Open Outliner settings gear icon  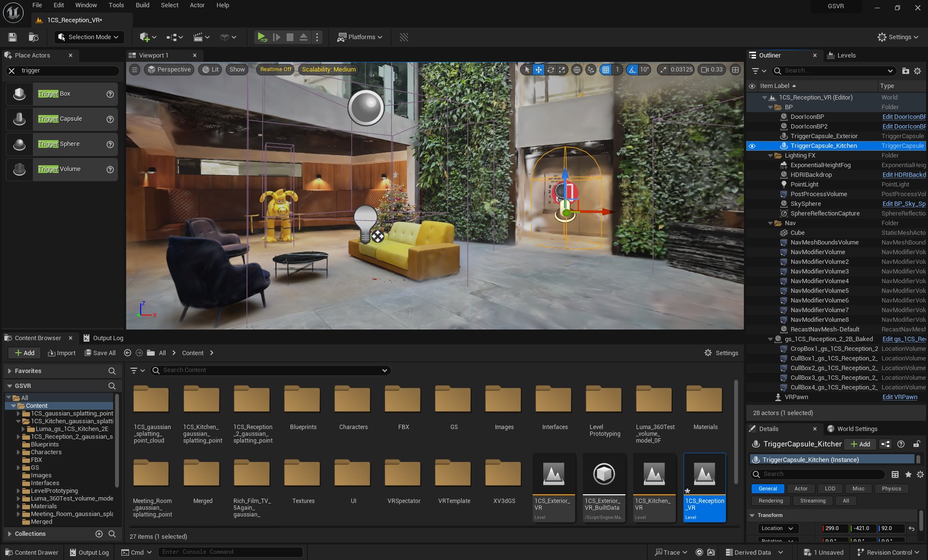[917, 71]
